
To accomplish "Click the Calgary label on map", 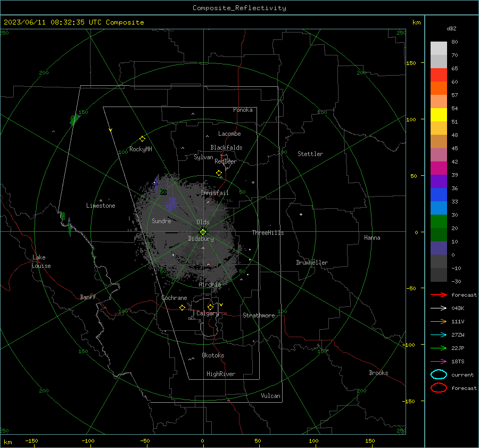I will [x=208, y=313].
